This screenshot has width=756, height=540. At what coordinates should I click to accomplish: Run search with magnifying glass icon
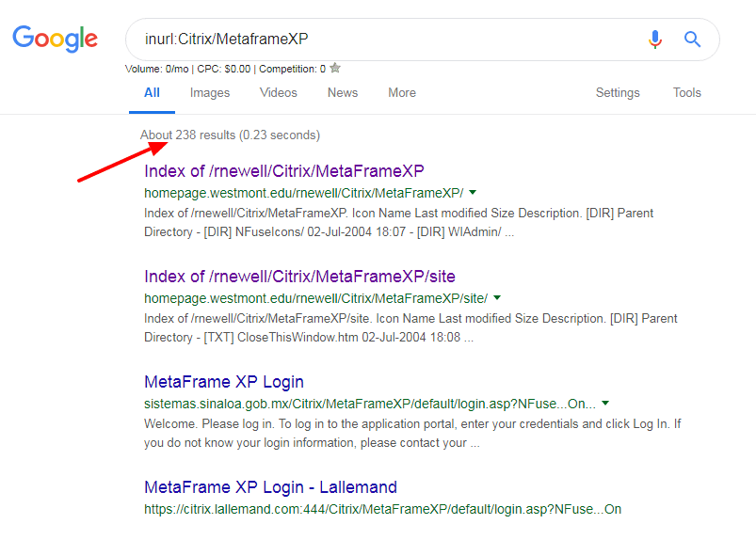(x=692, y=39)
